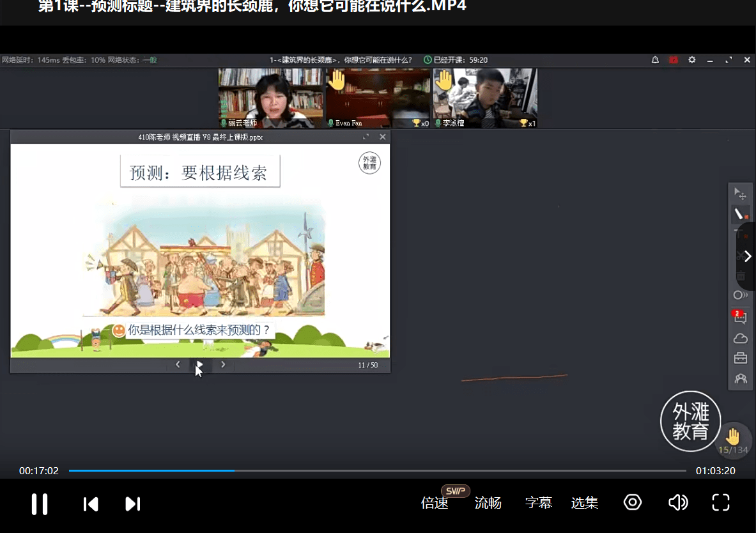This screenshot has width=756, height=533.
Task: Pause the video playback
Action: (x=40, y=504)
